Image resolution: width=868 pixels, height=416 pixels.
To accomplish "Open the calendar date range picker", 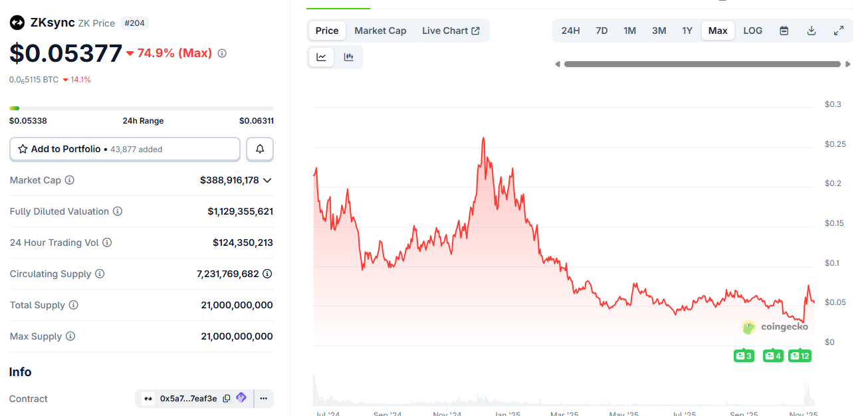I will 784,31.
